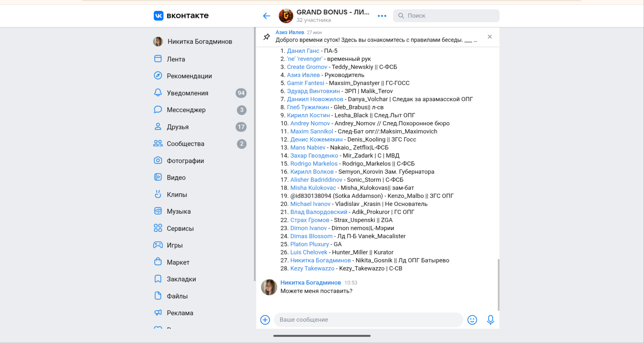The height and width of the screenshot is (343, 644).
Task: Open the Мессенджер menu label
Action: tap(186, 110)
